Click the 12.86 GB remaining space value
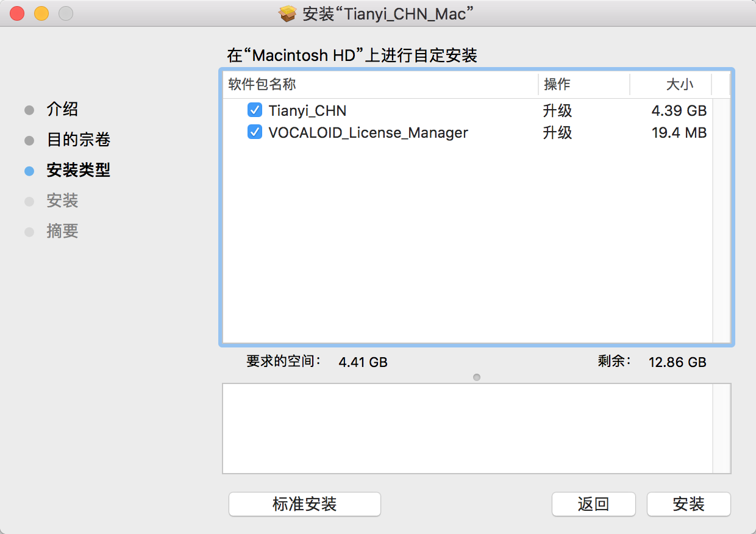The image size is (756, 534). click(677, 362)
